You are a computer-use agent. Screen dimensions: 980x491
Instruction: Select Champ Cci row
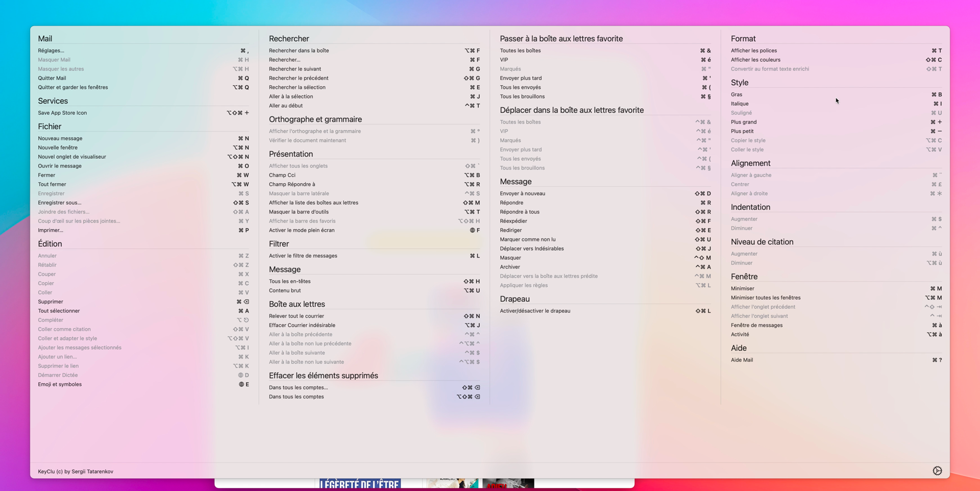click(375, 175)
